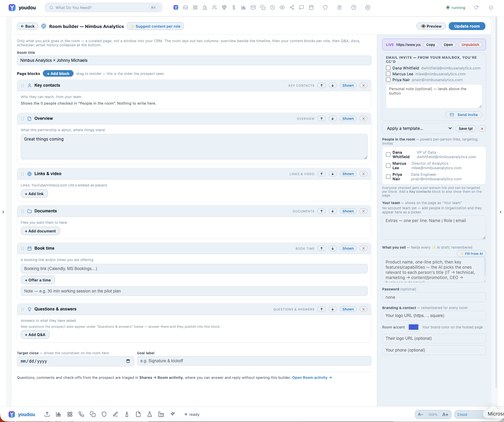504x422 pixels.
Task: Click the atom icon in top toolbar
Action: (195, 8)
